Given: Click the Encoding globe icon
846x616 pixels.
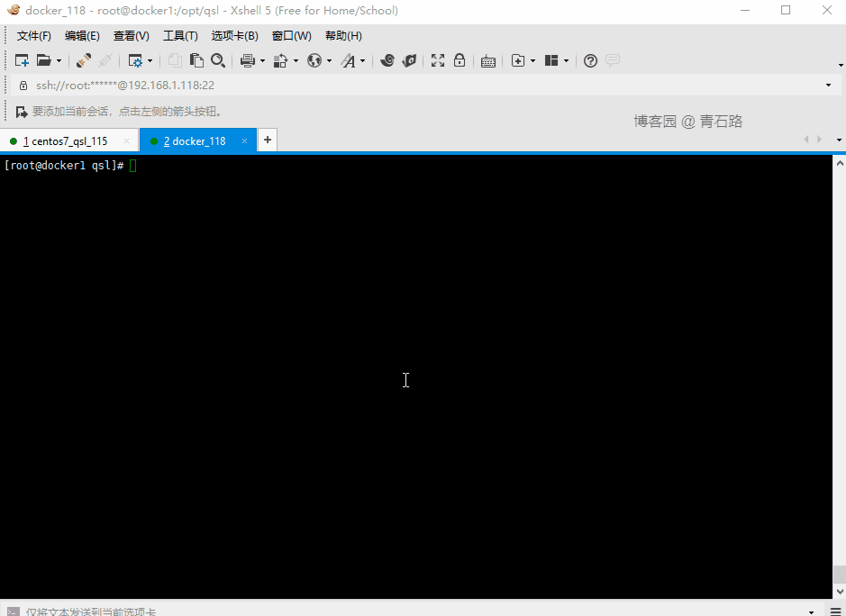Looking at the screenshot, I should [x=314, y=60].
